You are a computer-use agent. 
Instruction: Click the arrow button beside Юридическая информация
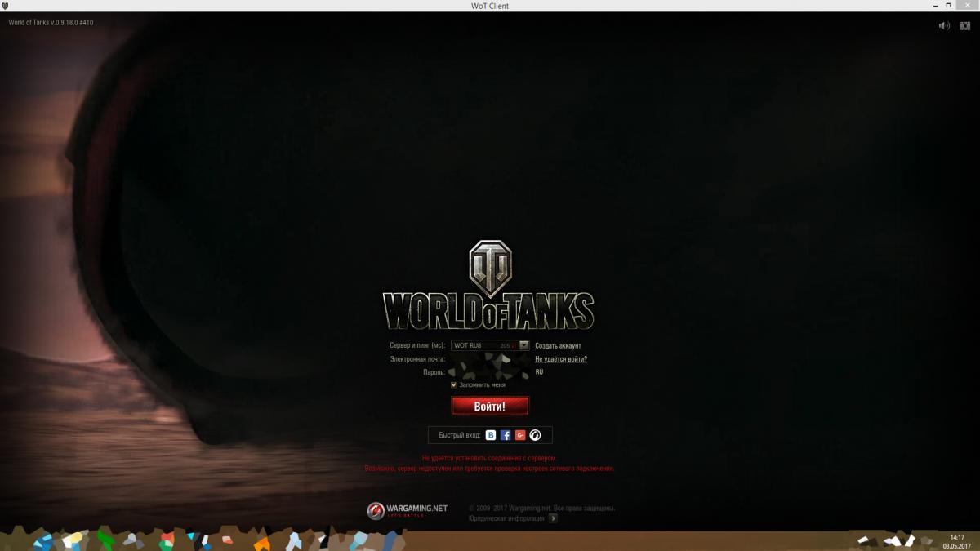pyautogui.click(x=553, y=518)
